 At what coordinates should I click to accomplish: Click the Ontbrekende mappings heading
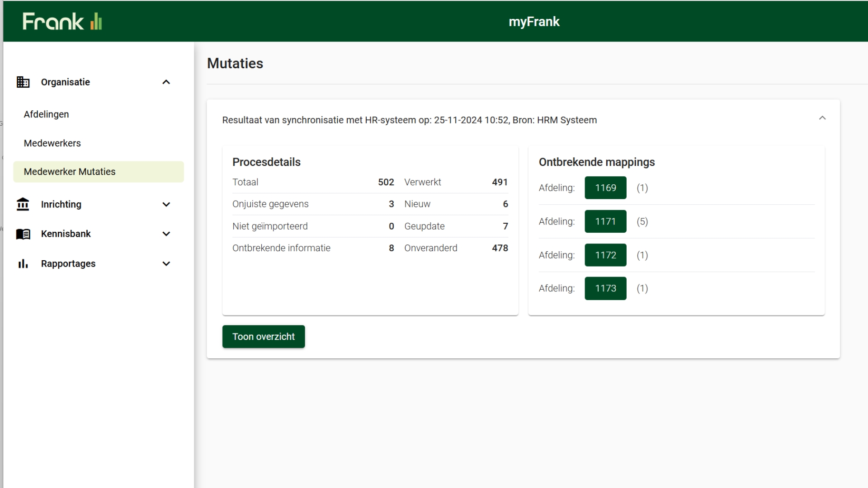pyautogui.click(x=597, y=162)
